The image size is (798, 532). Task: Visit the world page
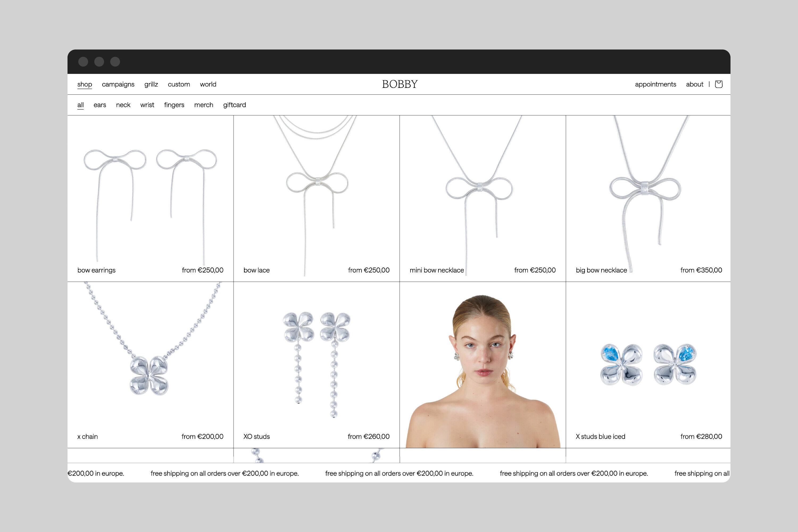click(x=208, y=84)
